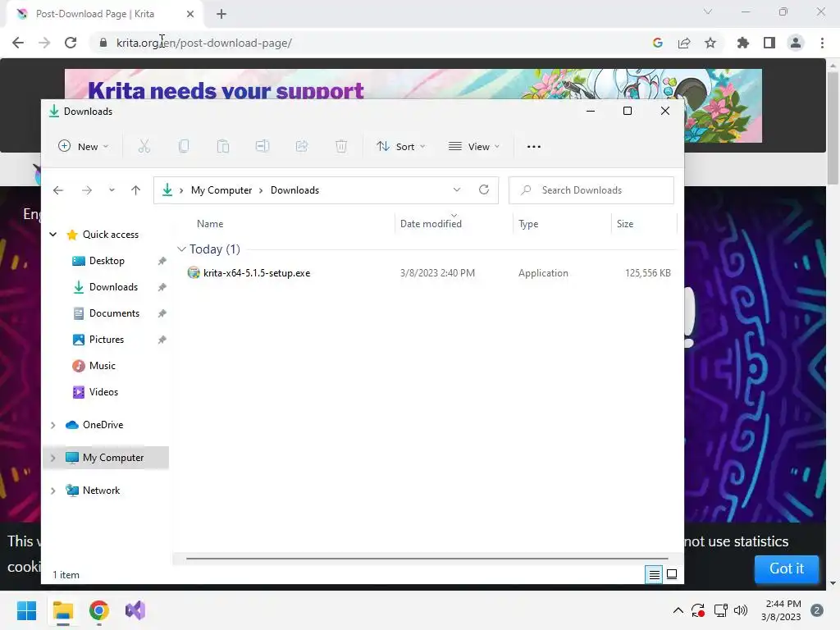Click My Computer in the address path
The height and width of the screenshot is (630, 840).
coord(221,190)
